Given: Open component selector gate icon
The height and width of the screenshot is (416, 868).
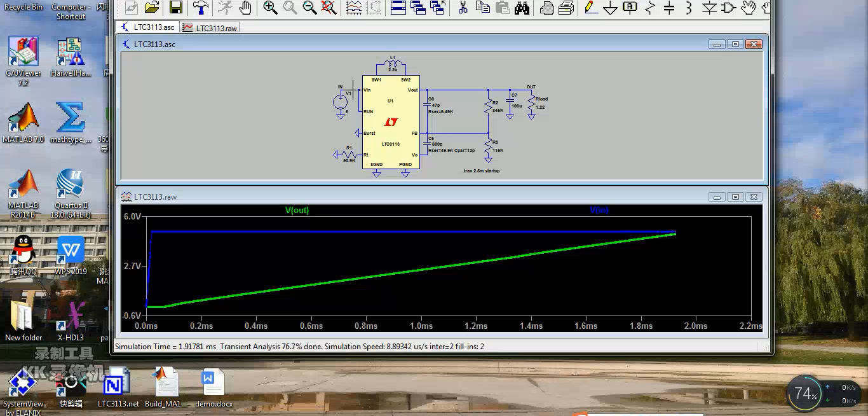Looking at the screenshot, I should [729, 8].
